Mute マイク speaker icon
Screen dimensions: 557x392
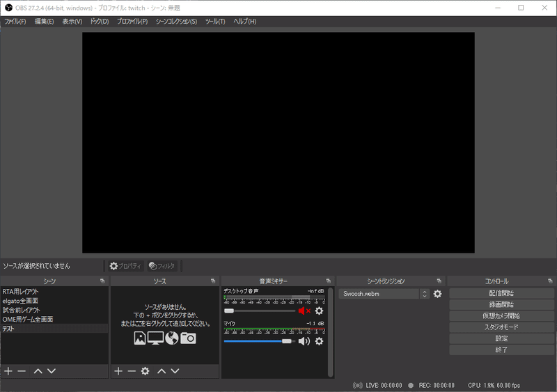tap(304, 341)
